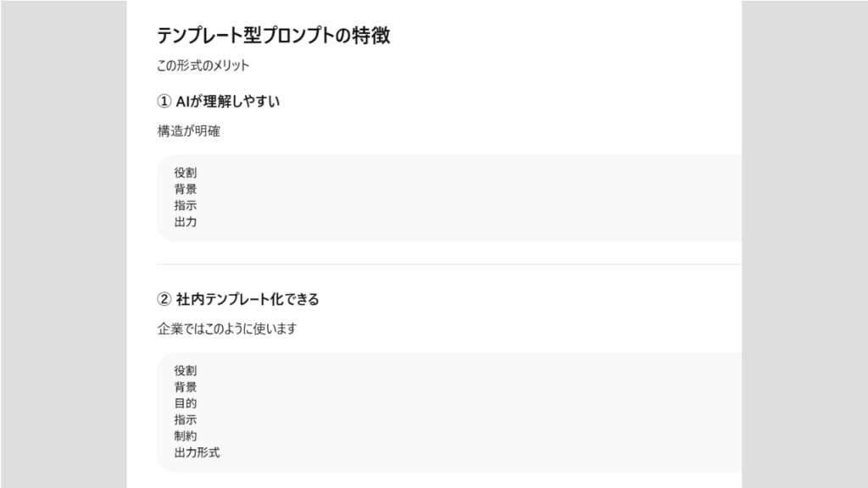
Task: Click the circled number ② marker
Action: pos(164,300)
